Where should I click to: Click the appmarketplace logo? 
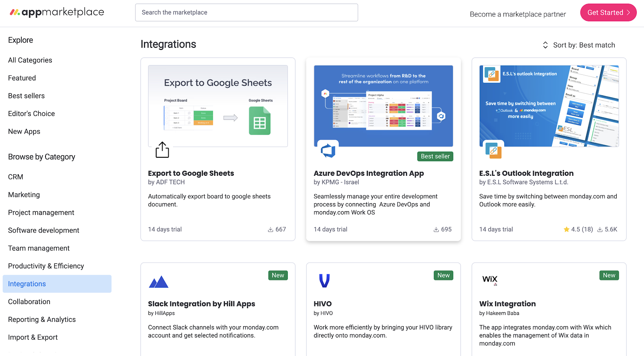tap(57, 12)
